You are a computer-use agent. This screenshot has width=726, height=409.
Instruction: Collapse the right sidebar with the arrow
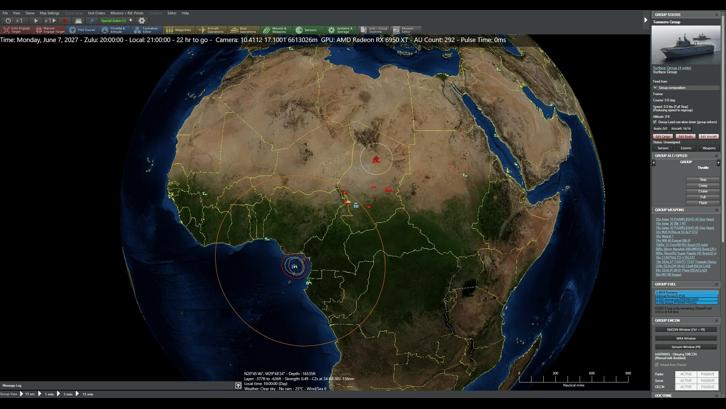tap(645, 20)
